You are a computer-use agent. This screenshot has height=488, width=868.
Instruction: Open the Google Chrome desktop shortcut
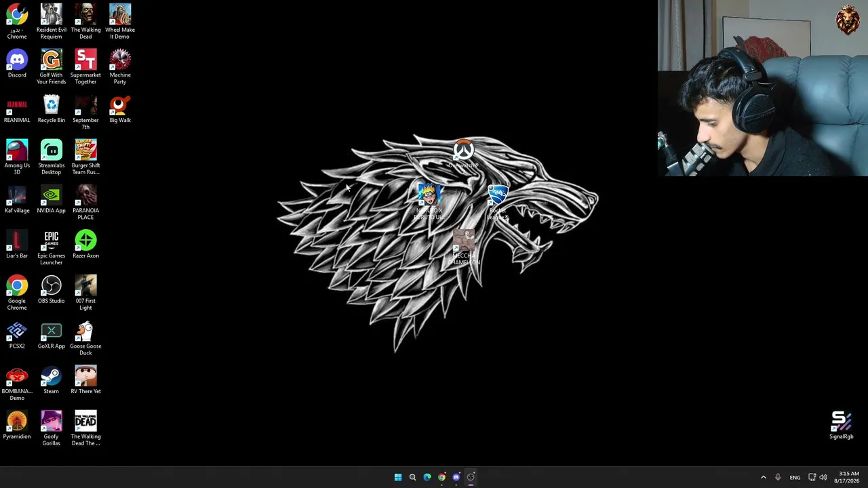[x=17, y=293]
